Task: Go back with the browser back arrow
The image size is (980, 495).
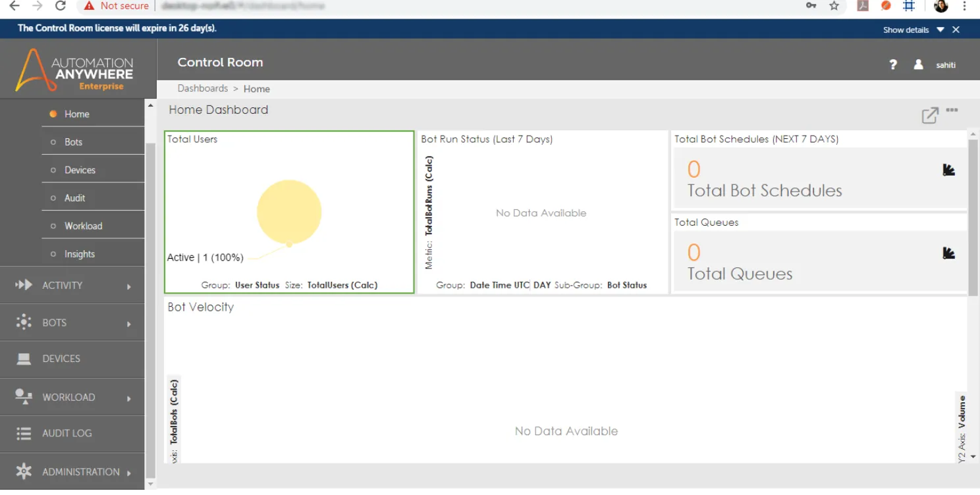Action: (14, 6)
